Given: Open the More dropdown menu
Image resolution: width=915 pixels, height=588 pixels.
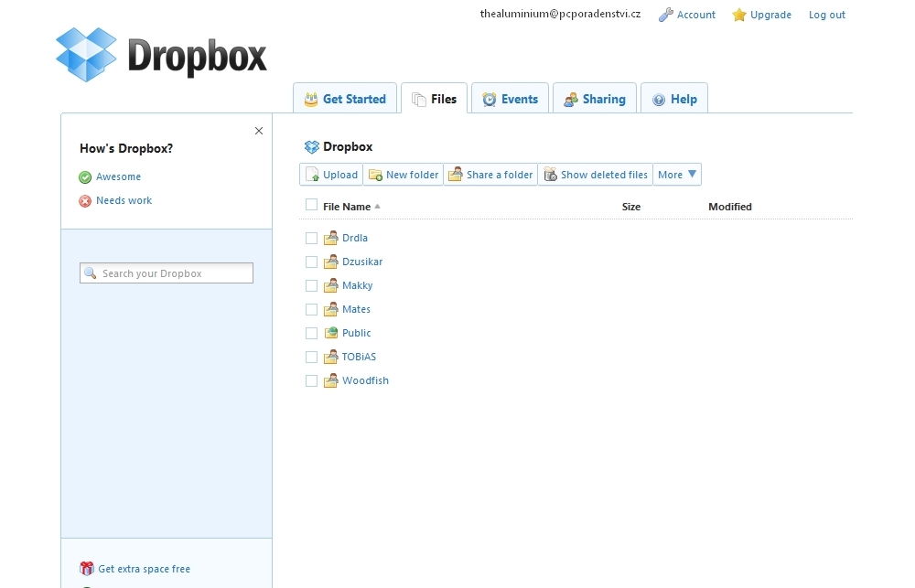Looking at the screenshot, I should point(677,175).
